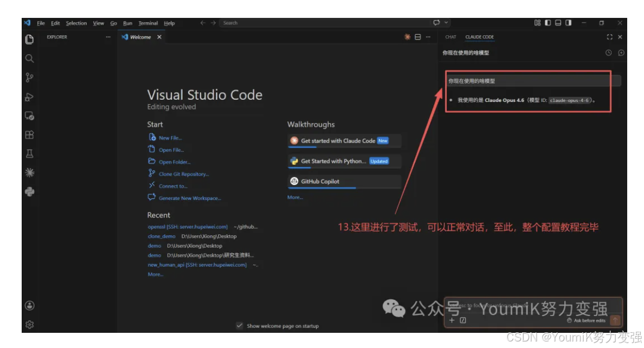Open recent openssl SSH workspace
Screen dimensions: 644x348
tap(188, 227)
